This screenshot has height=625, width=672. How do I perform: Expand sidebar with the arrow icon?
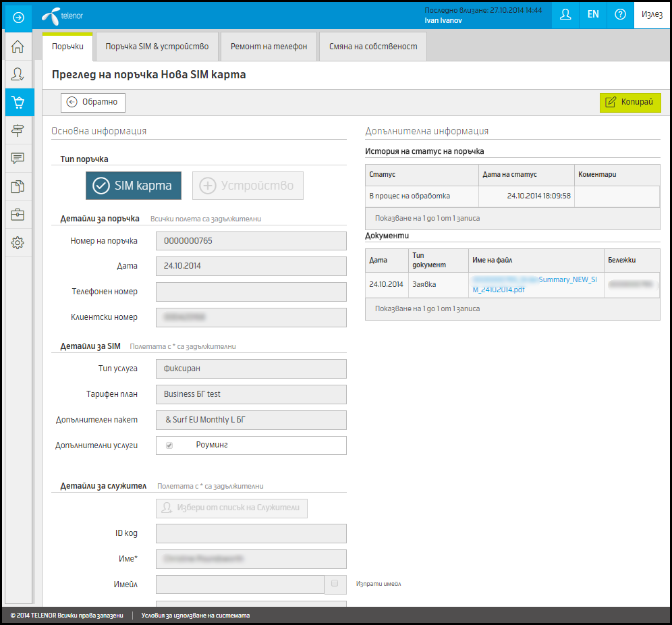[18, 17]
